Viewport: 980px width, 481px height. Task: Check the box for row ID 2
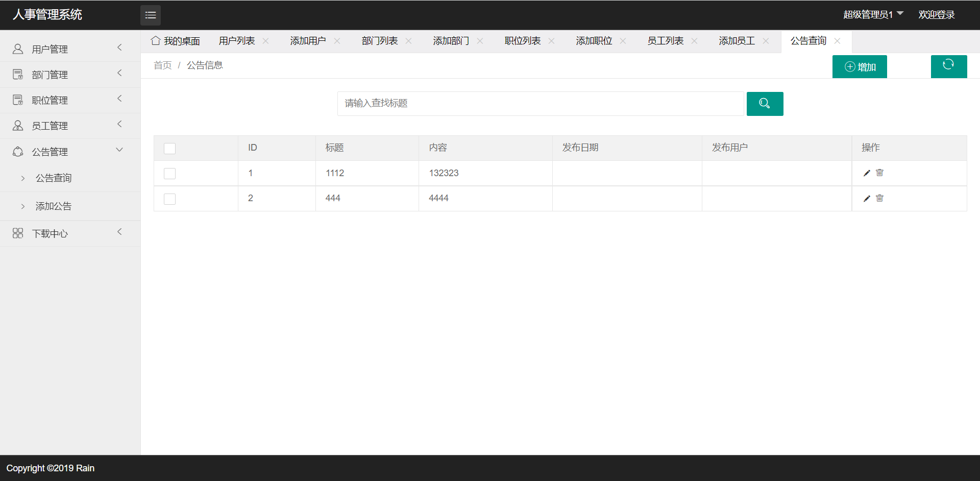(169, 199)
